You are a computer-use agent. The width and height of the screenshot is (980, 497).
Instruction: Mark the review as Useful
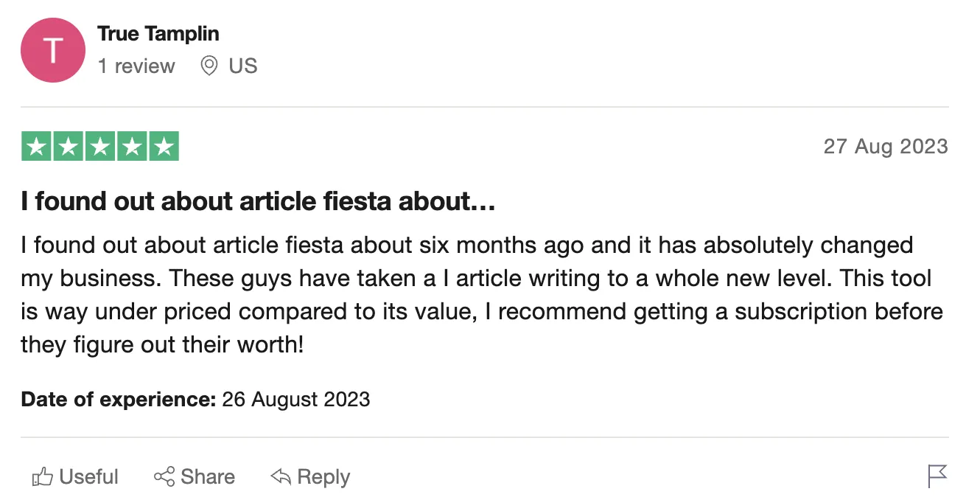[88, 477]
